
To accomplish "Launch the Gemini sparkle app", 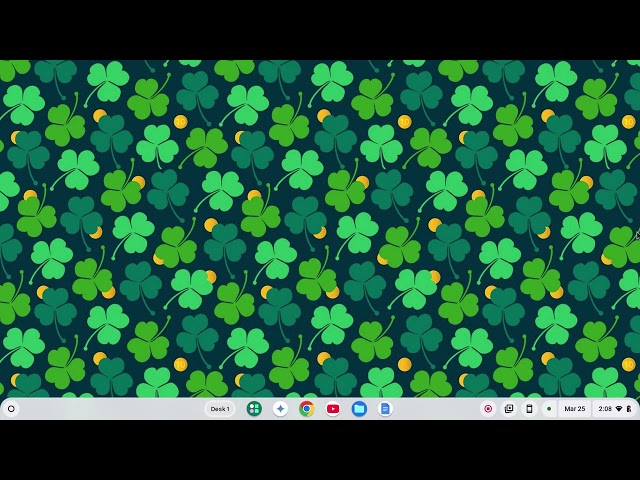I will [x=280, y=409].
